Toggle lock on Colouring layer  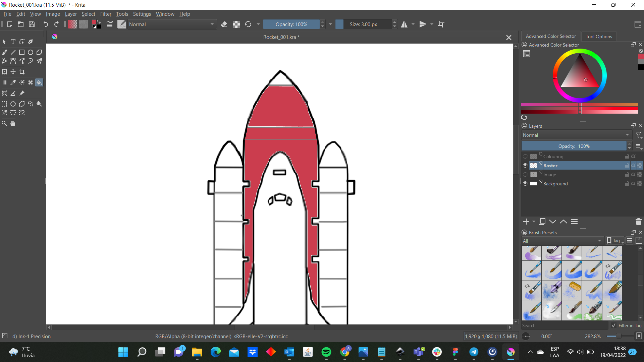pos(627,157)
